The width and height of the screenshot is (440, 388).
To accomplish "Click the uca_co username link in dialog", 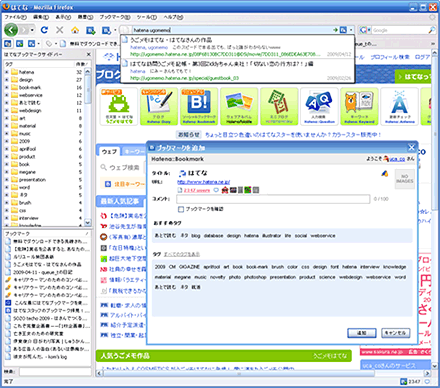I will (x=397, y=159).
